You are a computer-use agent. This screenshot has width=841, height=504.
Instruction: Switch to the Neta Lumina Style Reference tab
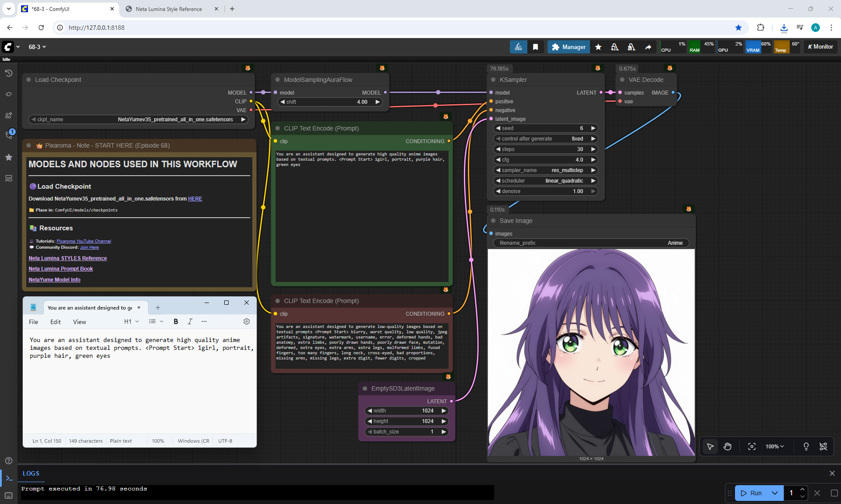169,9
